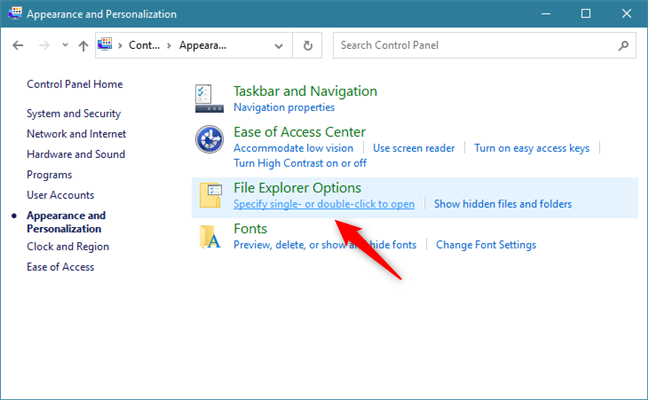Open Clock and Region category
This screenshot has width=648, height=400.
point(68,247)
